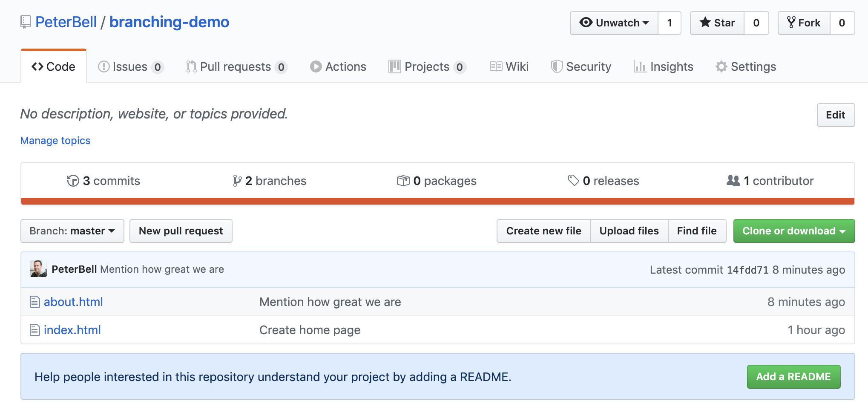Star the repository

tap(717, 23)
